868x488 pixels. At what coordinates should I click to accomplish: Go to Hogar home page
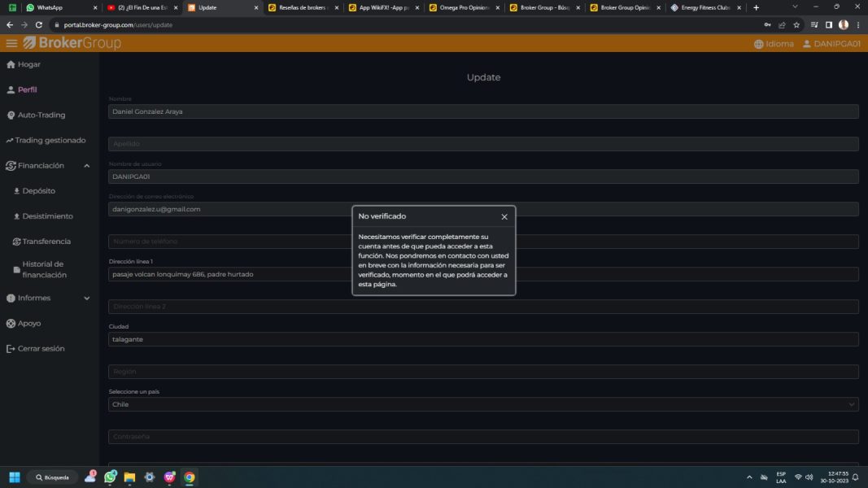coord(28,64)
